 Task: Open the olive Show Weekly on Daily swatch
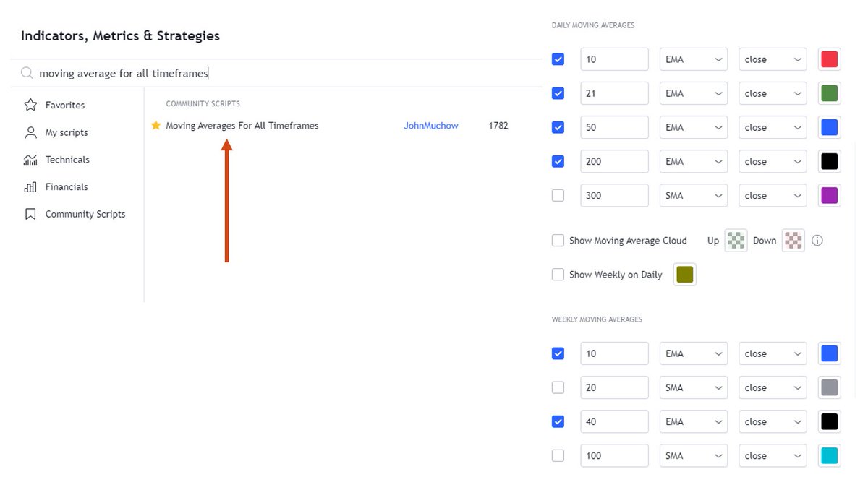coord(685,275)
